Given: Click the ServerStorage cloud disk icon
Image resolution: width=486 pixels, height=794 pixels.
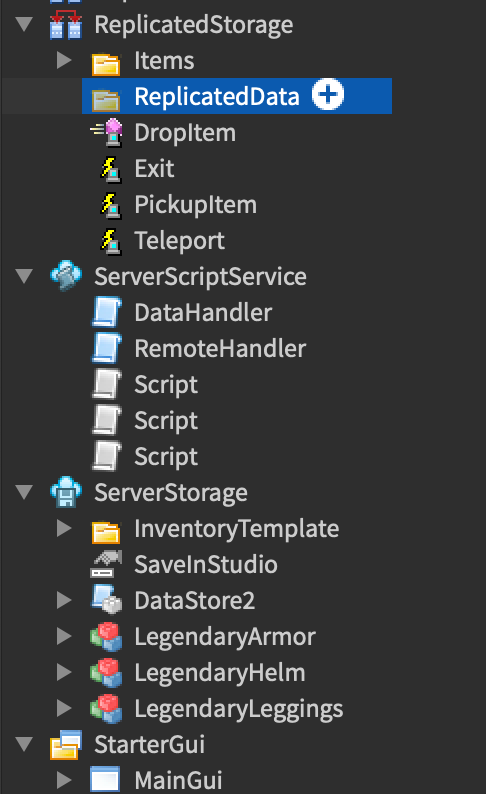Looking at the screenshot, I should 66,492.
